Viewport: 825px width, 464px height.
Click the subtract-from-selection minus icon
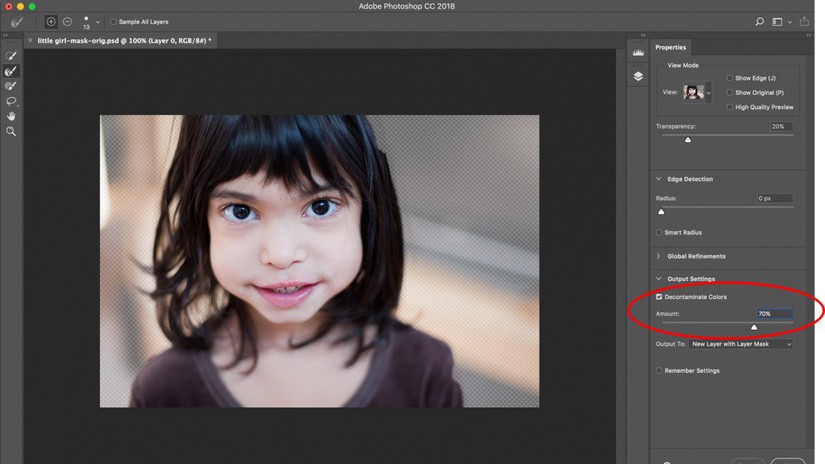click(x=67, y=21)
